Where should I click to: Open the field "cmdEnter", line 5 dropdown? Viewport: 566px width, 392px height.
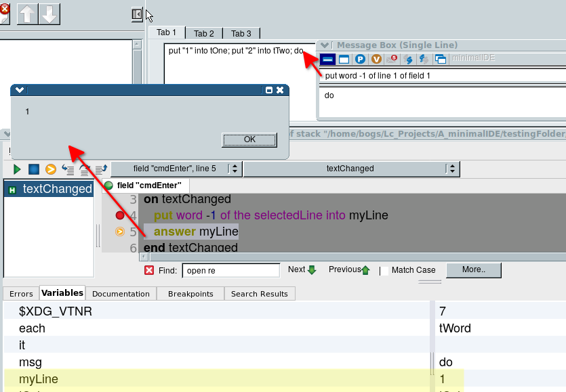click(176, 169)
